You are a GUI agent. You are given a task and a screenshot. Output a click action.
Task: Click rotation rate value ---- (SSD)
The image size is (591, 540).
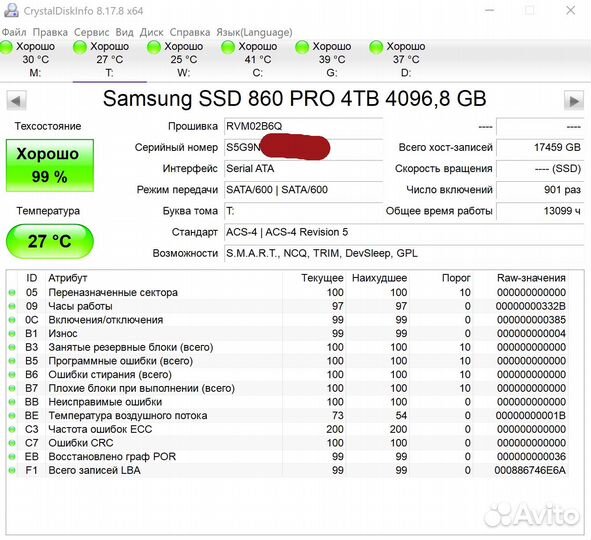pos(540,168)
